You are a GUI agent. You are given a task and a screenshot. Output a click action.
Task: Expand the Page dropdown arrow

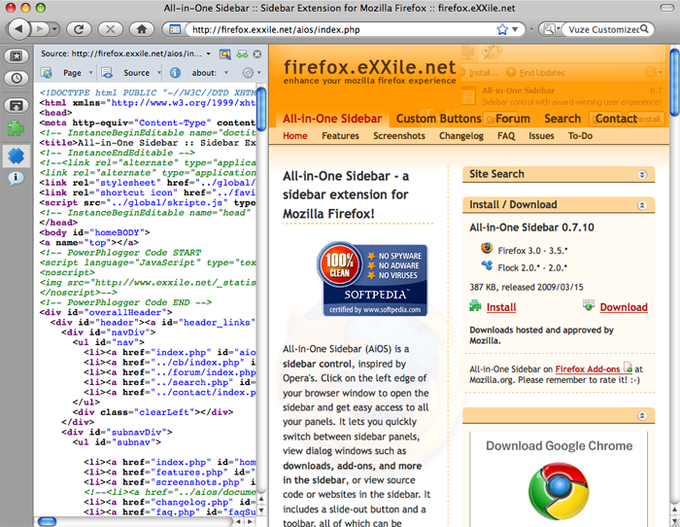coord(91,72)
